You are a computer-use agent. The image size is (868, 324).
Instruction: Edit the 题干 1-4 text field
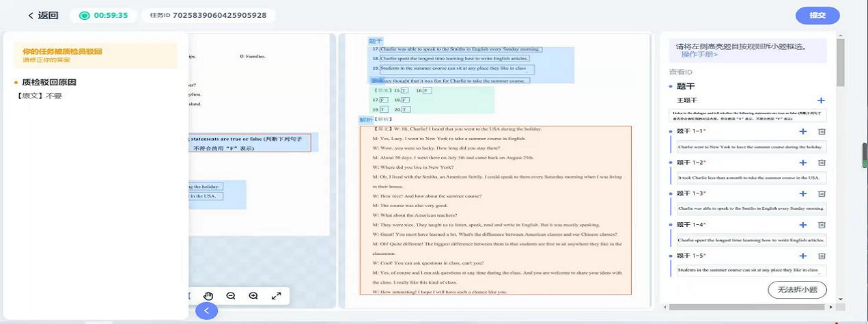[751, 240]
